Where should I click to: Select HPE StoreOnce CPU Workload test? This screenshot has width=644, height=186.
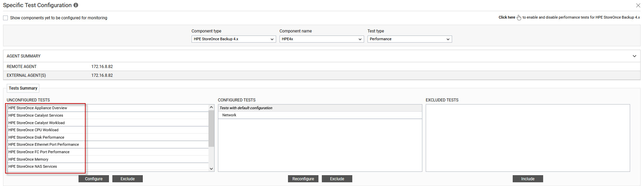(x=108, y=130)
